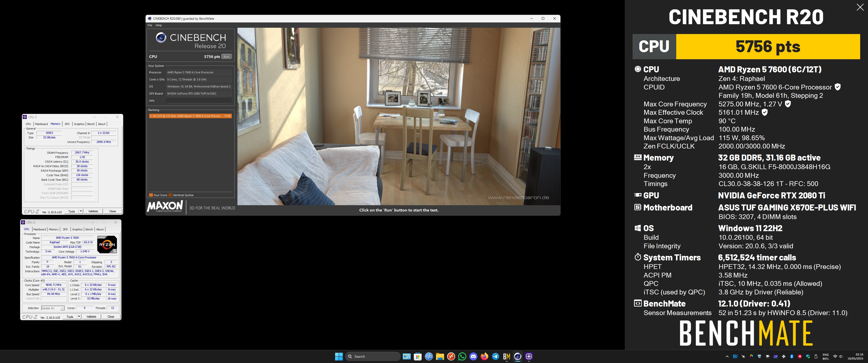Open Tools dropdown arrow in upper CPU-Z window
The height and width of the screenshot is (363, 868).
click(x=81, y=211)
